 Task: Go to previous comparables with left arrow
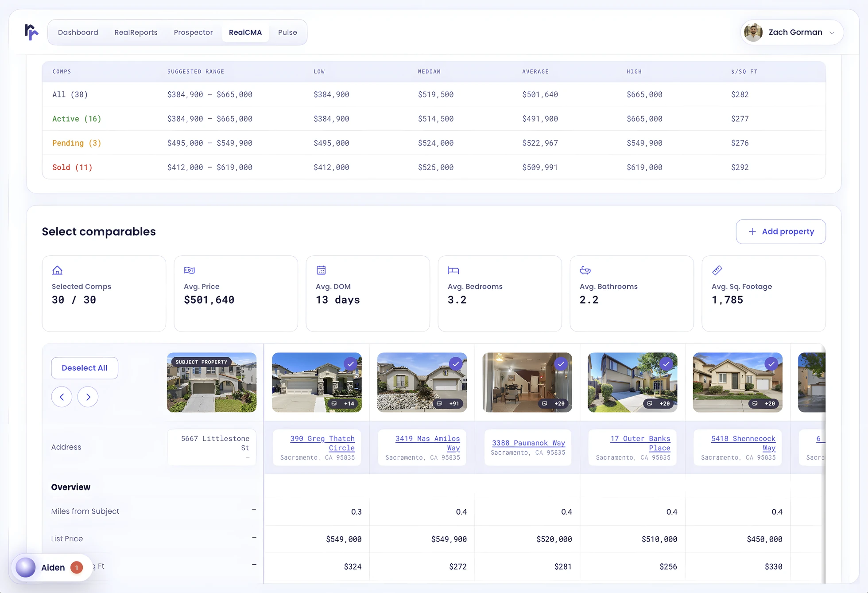coord(62,397)
